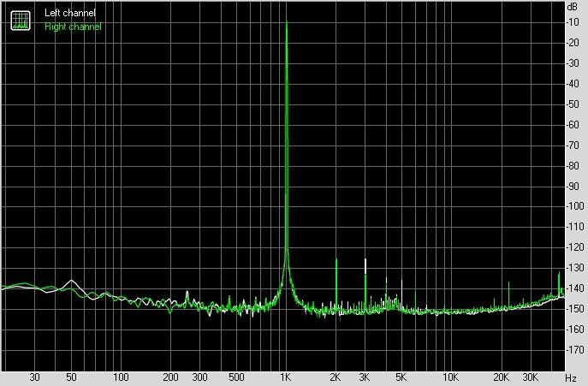
Task: Click the 100 Hz axis label
Action: coord(121,377)
